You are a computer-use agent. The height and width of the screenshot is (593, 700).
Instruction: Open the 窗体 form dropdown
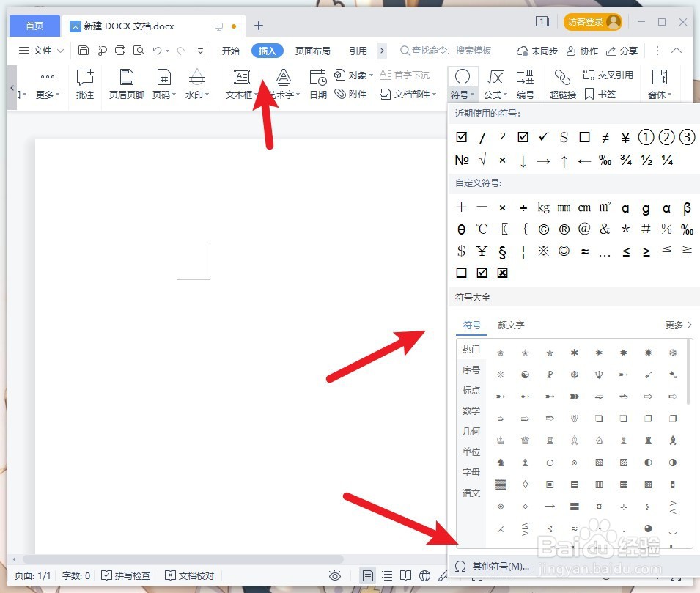(660, 84)
